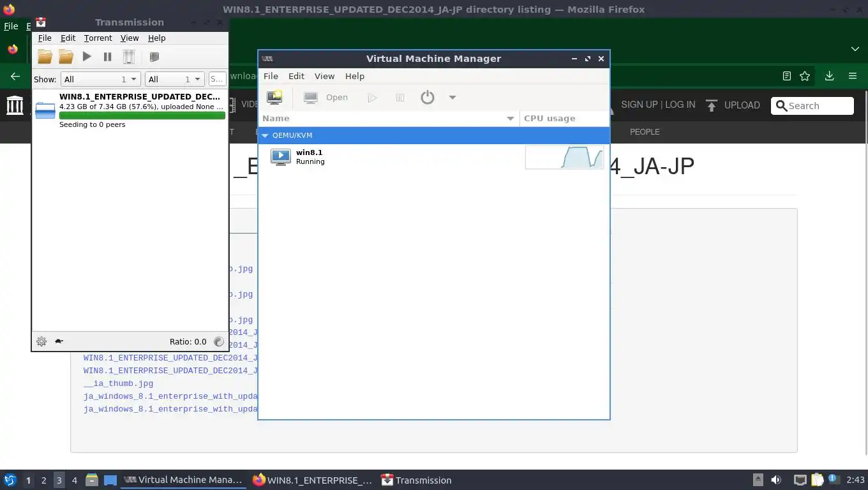Image resolution: width=868 pixels, height=490 pixels.
Task: Open the LXQt start menu
Action: [x=10, y=480]
